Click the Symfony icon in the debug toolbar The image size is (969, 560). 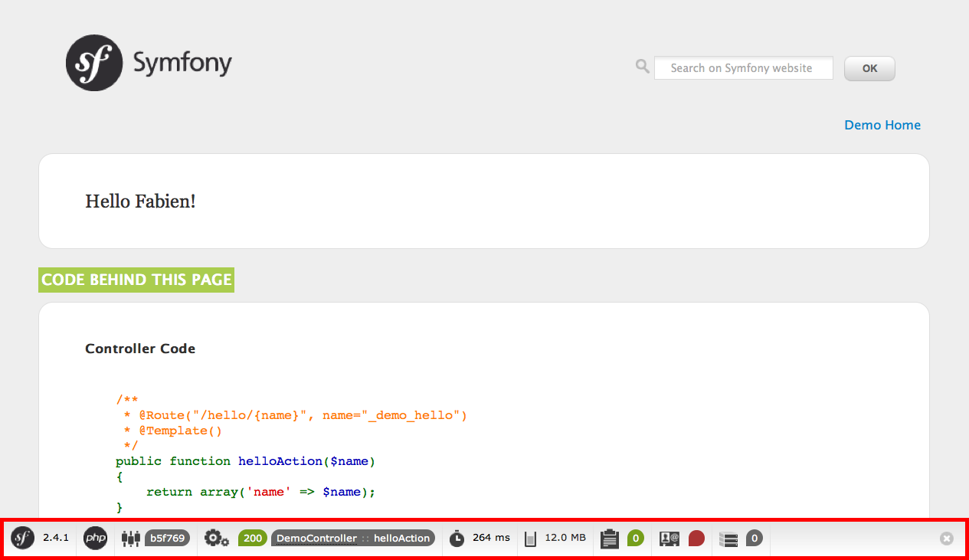[23, 538]
